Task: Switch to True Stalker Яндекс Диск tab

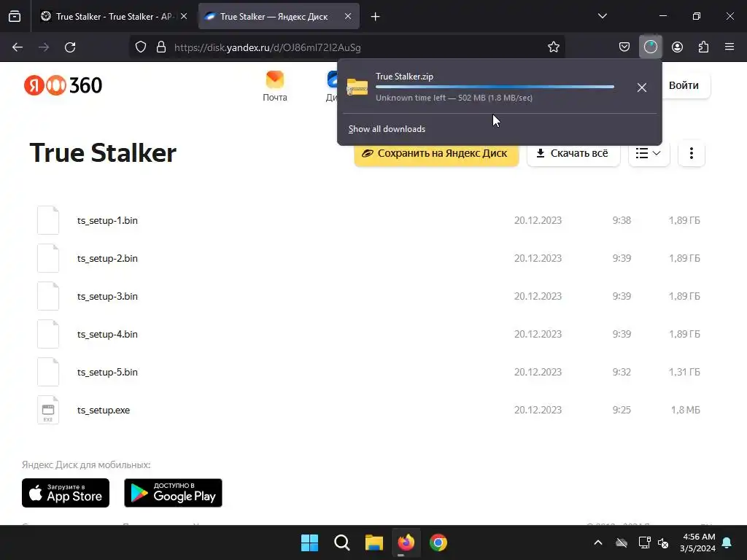Action: click(x=279, y=17)
